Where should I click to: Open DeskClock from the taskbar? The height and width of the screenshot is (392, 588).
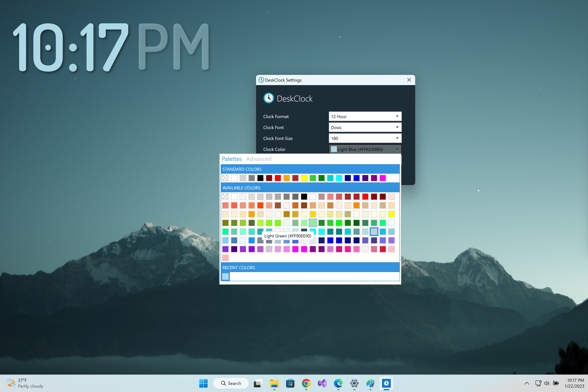[x=386, y=383]
